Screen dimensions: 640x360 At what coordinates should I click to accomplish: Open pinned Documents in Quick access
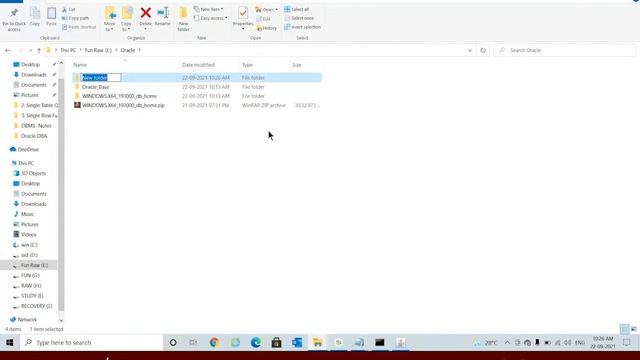click(33, 85)
